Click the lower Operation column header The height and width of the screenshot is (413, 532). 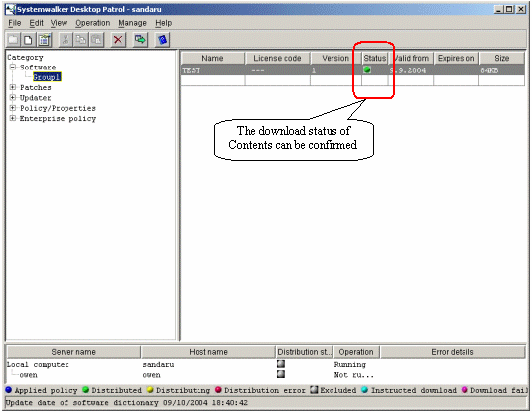(x=356, y=352)
